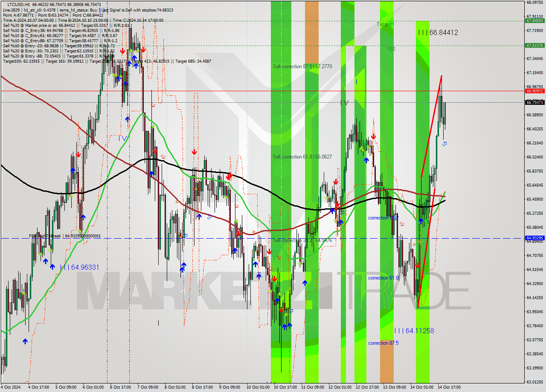Click the '6 Oct 17:00' time axis label
Screen dimensions: 546x392
(x=120, y=387)
